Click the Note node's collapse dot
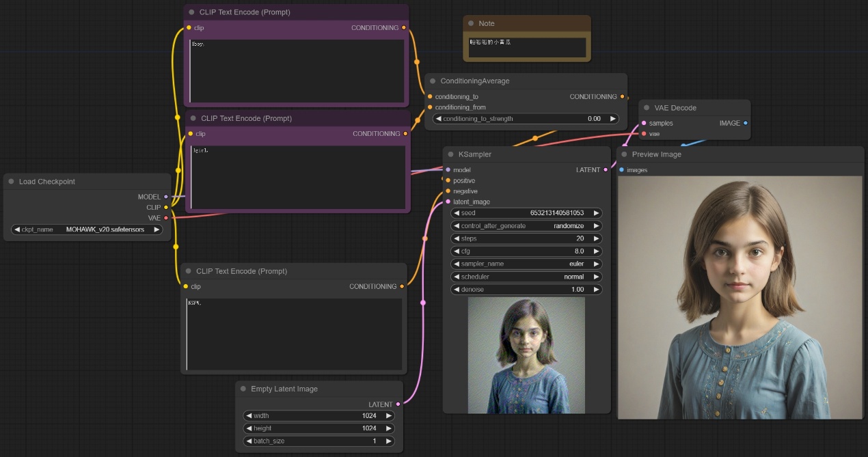The image size is (868, 457). pyautogui.click(x=471, y=23)
